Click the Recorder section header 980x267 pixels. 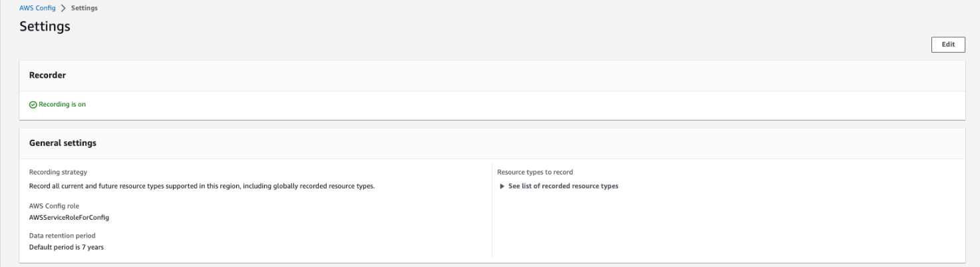pyautogui.click(x=47, y=75)
